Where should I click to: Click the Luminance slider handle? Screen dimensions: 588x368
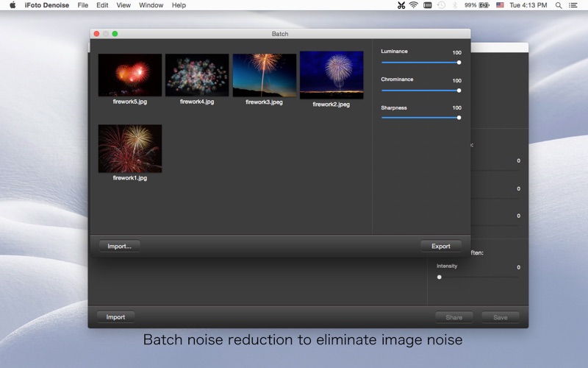coord(459,63)
